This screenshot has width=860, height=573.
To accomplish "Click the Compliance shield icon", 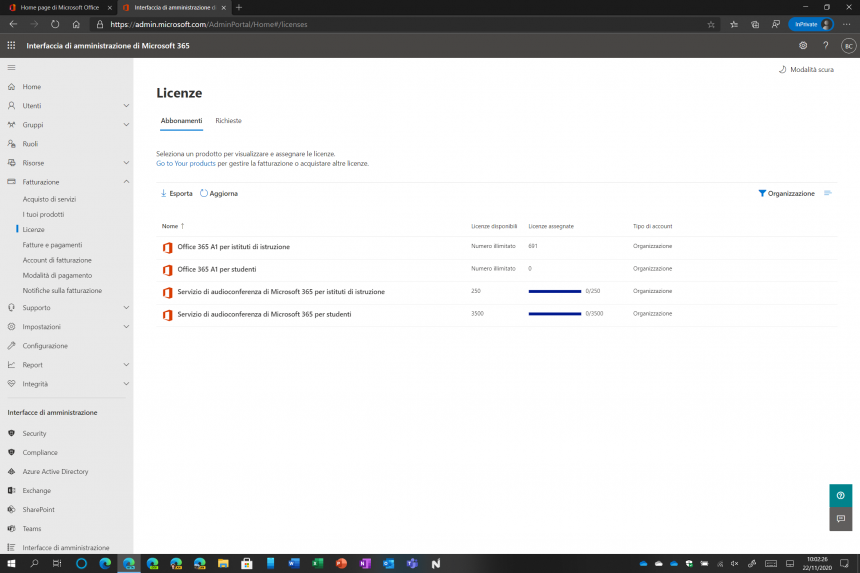I will click(x=12, y=452).
